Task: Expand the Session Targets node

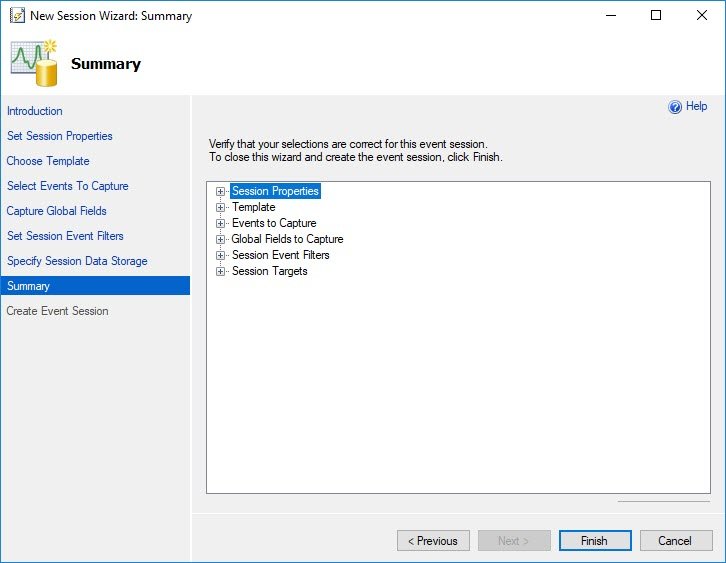Action: click(x=220, y=271)
